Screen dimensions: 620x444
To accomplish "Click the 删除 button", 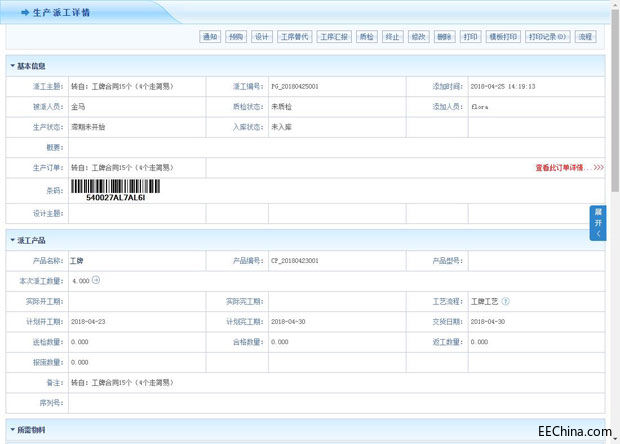I will click(x=444, y=37).
